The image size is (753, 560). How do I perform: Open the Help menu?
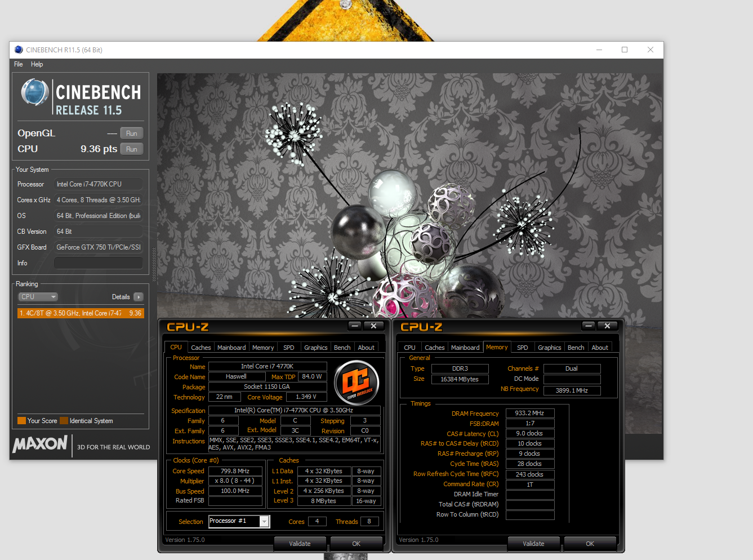(x=37, y=64)
